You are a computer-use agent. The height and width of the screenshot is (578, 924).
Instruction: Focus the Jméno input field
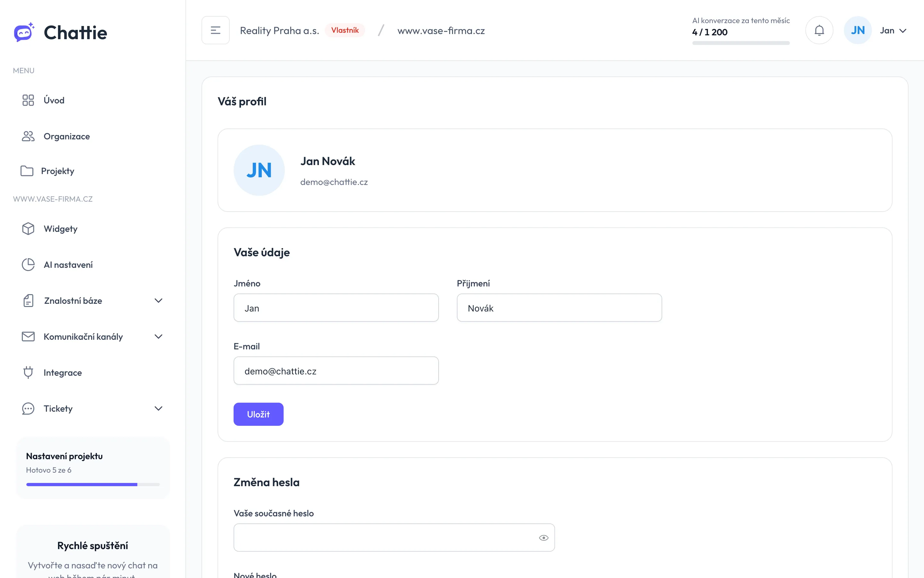pyautogui.click(x=336, y=308)
